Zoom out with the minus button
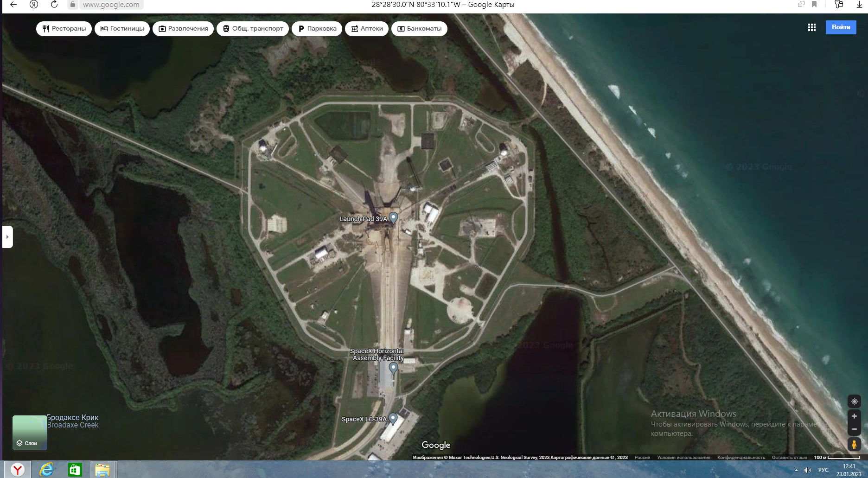868x478 pixels. coord(854,429)
